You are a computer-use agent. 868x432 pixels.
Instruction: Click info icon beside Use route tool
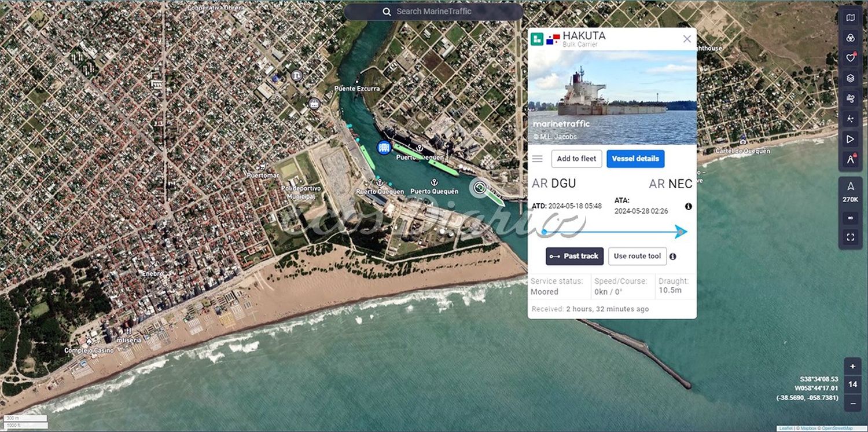672,256
